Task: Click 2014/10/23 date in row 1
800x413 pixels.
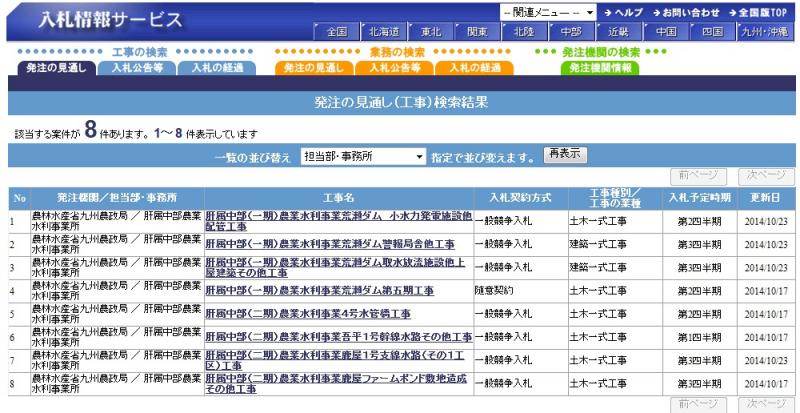Action: coord(766,222)
